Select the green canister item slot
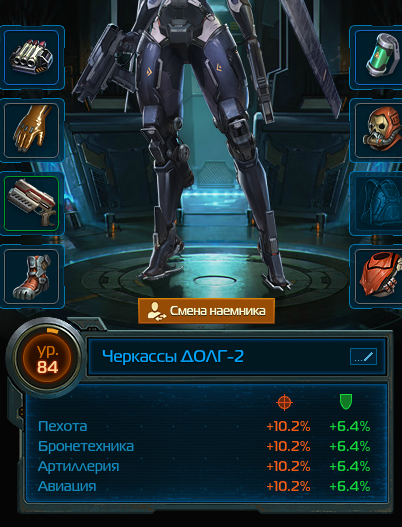402x527 pixels. pyautogui.click(x=378, y=57)
